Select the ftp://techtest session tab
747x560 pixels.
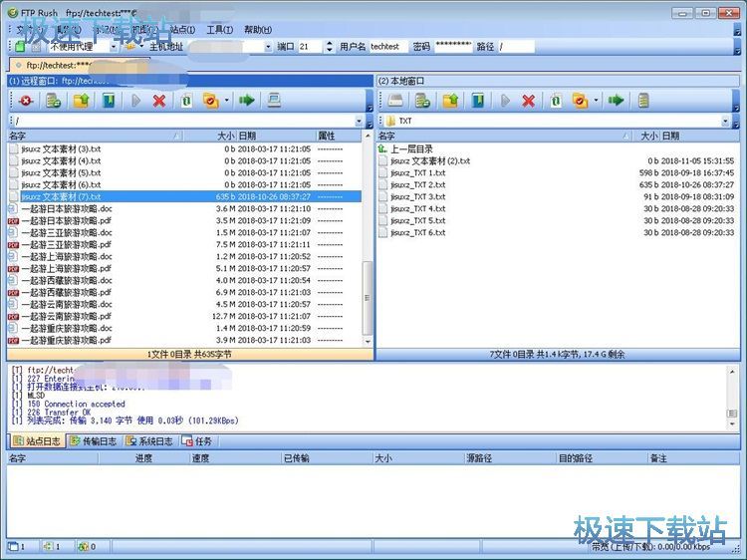pyautogui.click(x=79, y=65)
